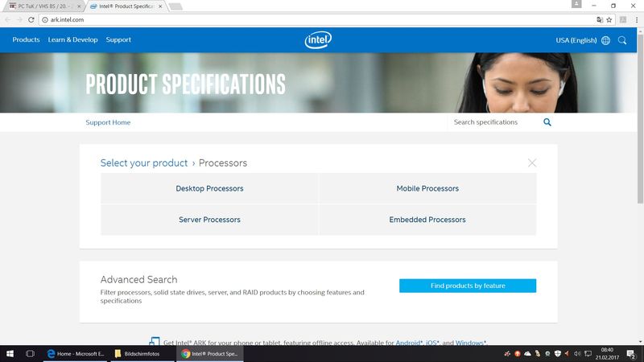Click the Chrome profile avatar button
This screenshot has width=644, height=362.
[576, 4]
